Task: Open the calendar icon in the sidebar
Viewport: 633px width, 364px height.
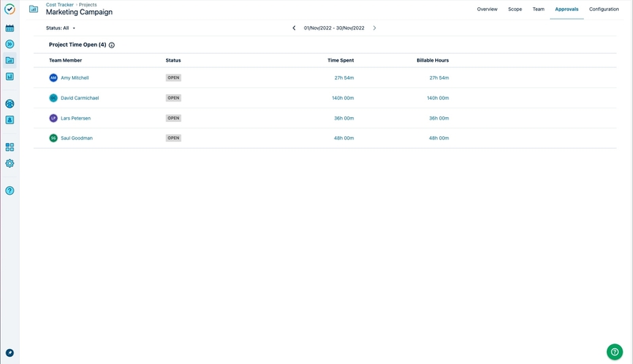Action: (x=9, y=28)
